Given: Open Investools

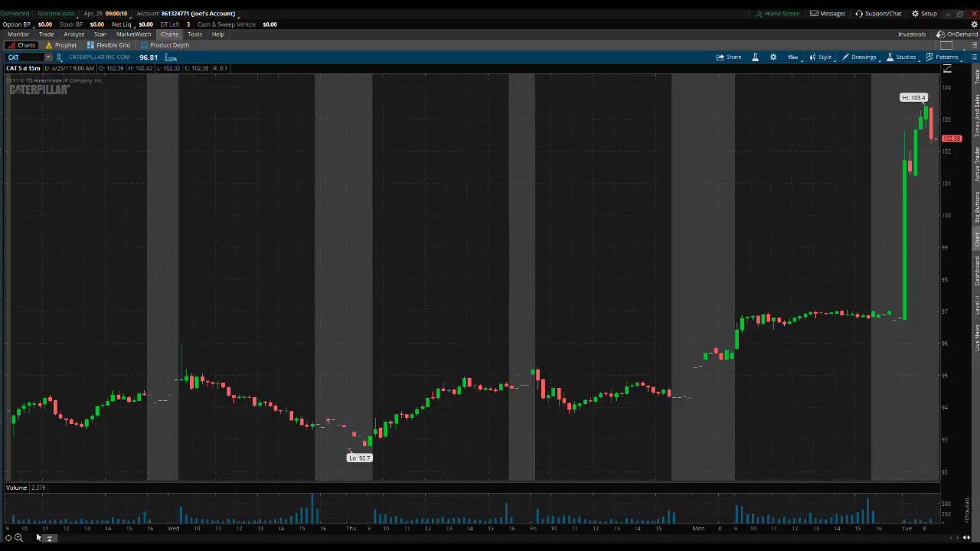Looking at the screenshot, I should pos(912,34).
